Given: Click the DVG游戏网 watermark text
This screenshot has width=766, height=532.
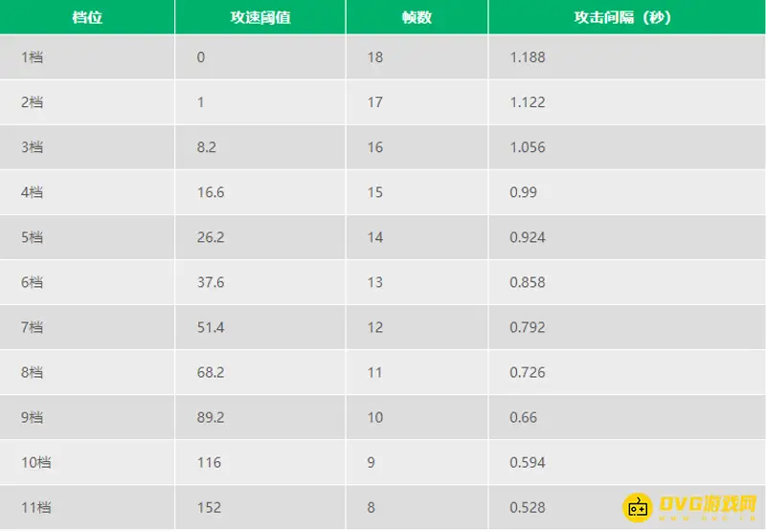Looking at the screenshot, I should (x=706, y=504).
